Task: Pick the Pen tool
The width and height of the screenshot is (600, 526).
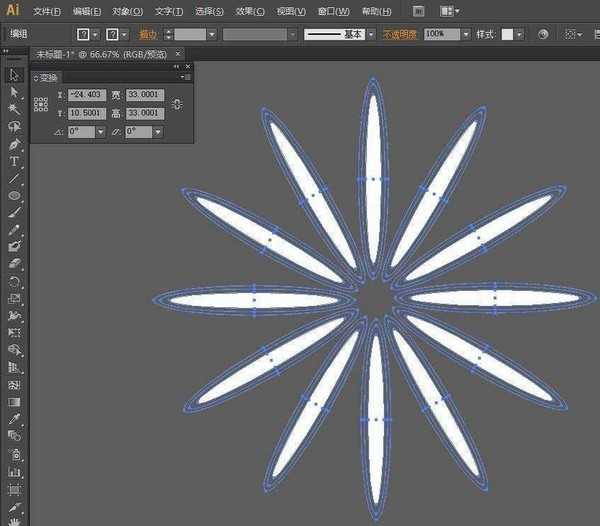Action: point(14,144)
